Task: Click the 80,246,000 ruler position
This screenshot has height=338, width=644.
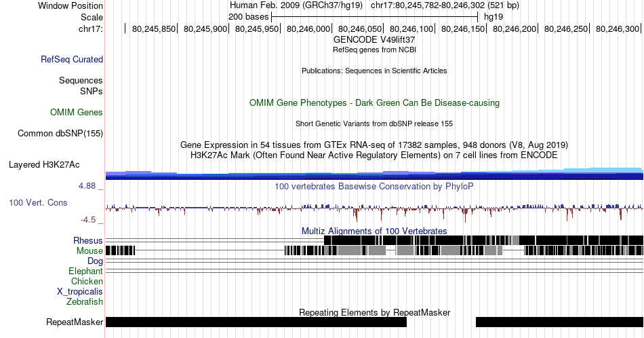Action: (308, 29)
